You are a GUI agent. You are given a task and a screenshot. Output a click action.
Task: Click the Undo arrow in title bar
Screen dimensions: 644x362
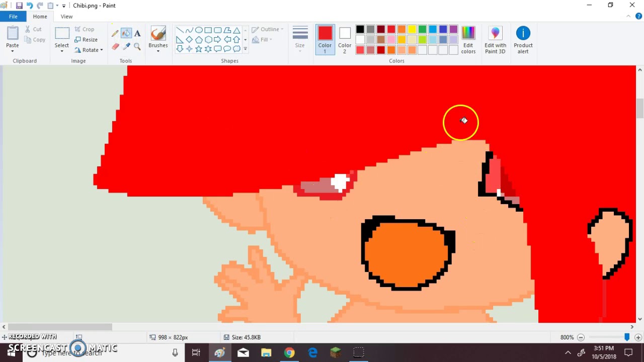click(x=30, y=6)
